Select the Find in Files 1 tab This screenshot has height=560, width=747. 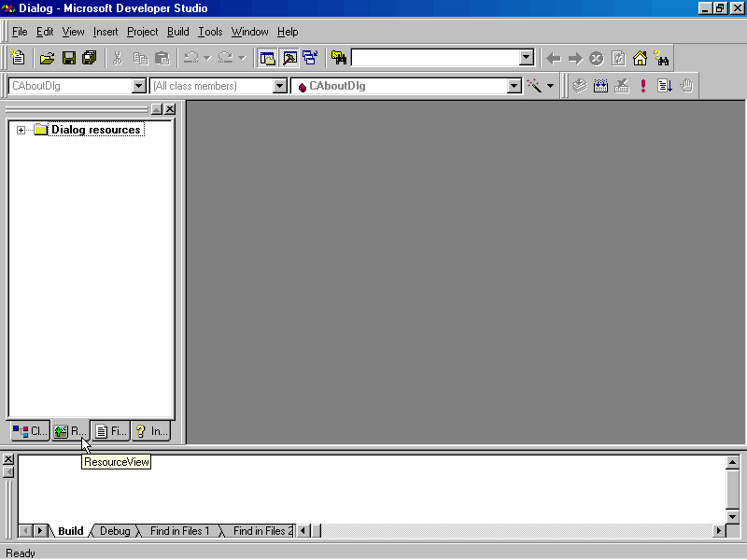(x=179, y=531)
